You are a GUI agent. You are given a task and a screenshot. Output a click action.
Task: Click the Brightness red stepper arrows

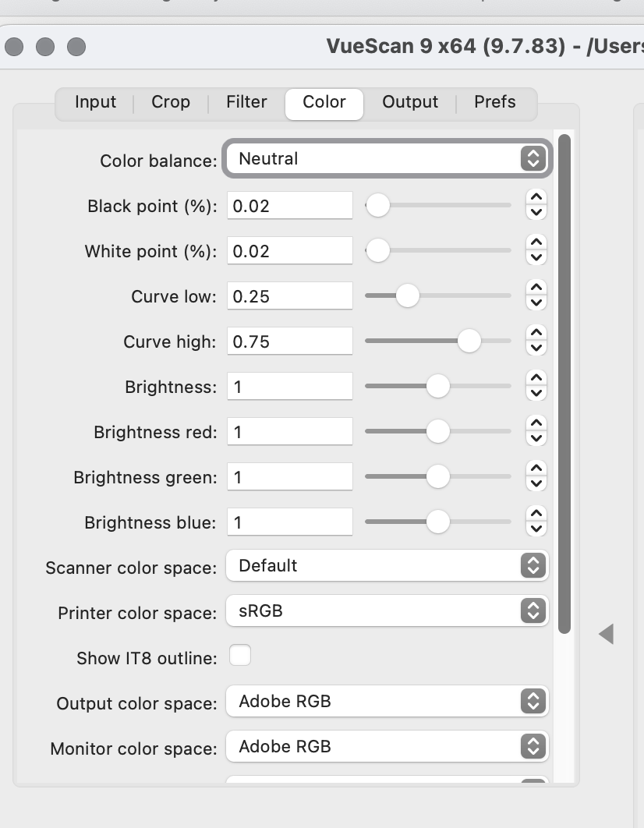[536, 431]
